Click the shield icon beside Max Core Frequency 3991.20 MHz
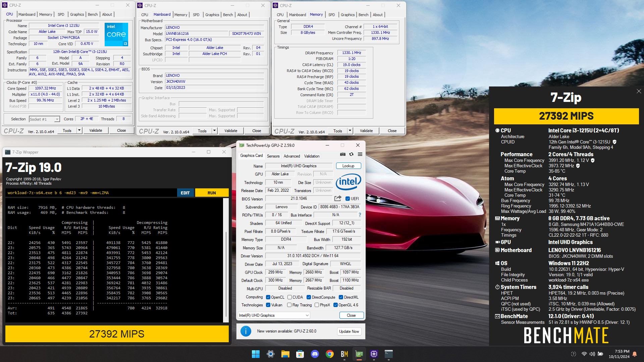This screenshot has width=644, height=362. coord(593,160)
